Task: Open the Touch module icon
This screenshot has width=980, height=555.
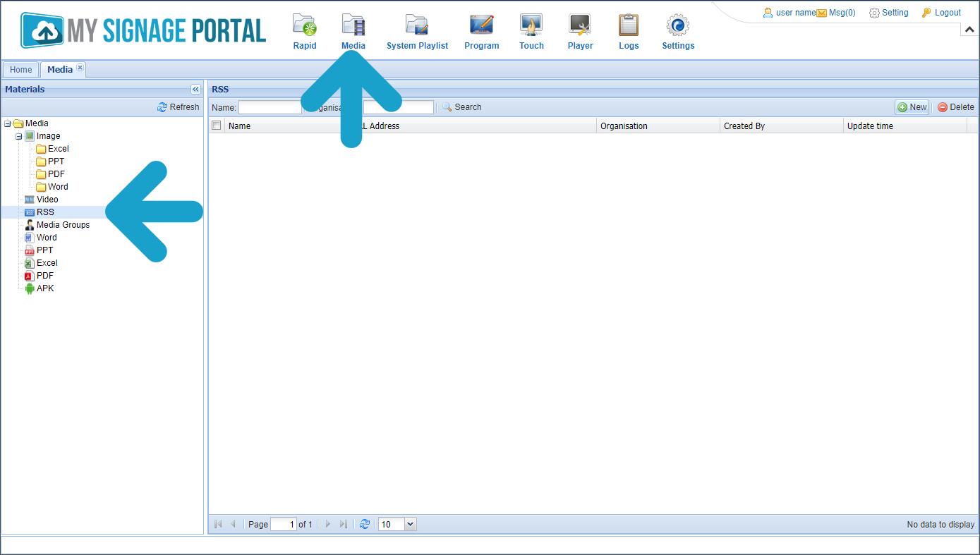Action: 531,25
